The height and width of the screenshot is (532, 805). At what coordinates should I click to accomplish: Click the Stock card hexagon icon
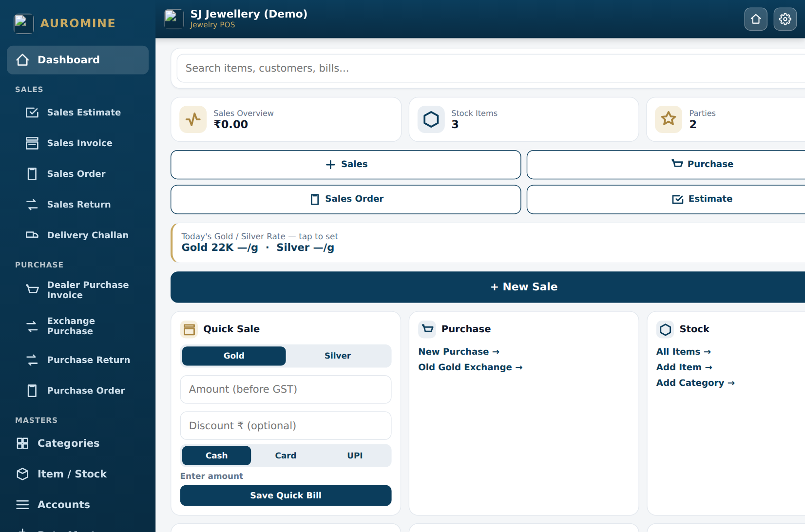coord(665,329)
